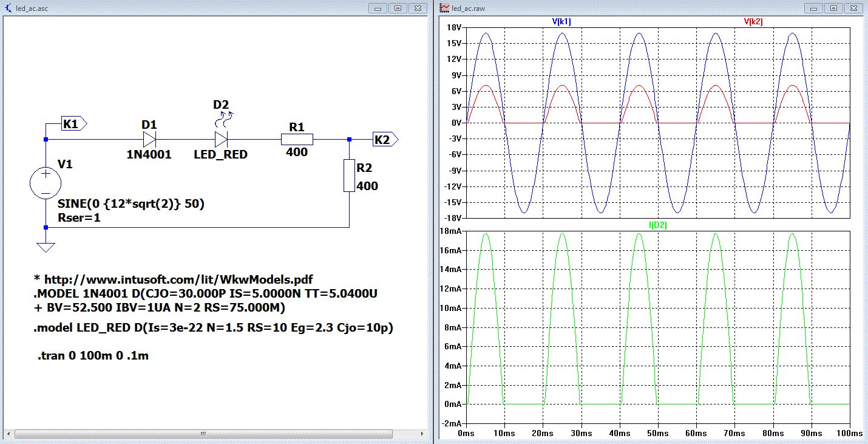Click the V1 voltage source symbol

46,183
